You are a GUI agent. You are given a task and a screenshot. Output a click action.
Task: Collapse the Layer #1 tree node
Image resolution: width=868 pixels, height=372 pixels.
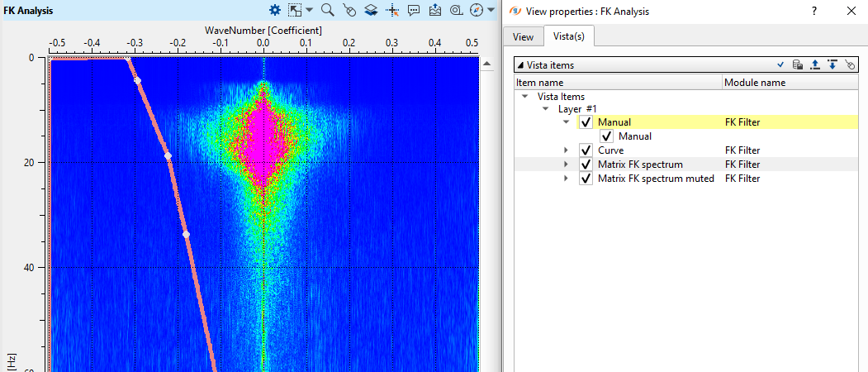click(546, 108)
